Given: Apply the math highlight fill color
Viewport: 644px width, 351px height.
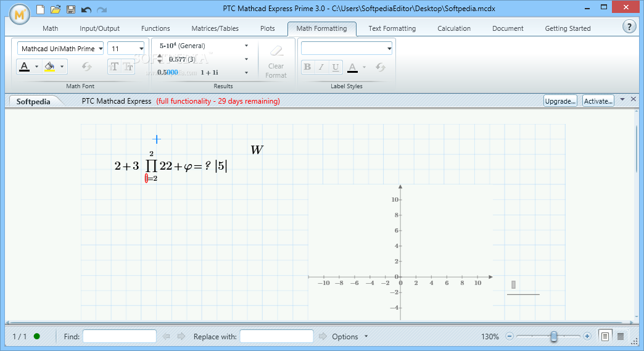Looking at the screenshot, I should (x=50, y=67).
